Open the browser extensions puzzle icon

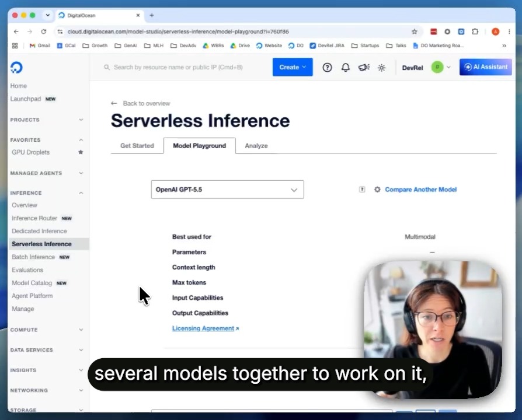[x=475, y=32]
